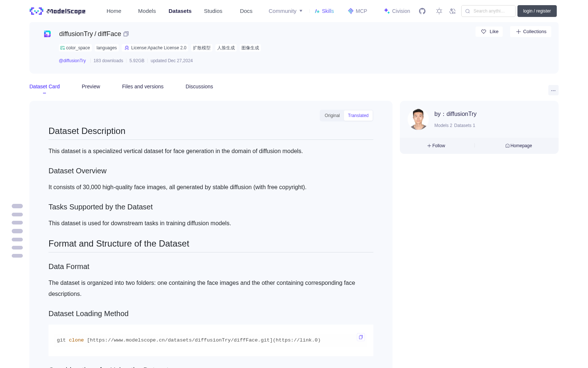This screenshot has height=368, width=588.
Task: Jump to first outline marker in sidebar
Action: pos(17,206)
